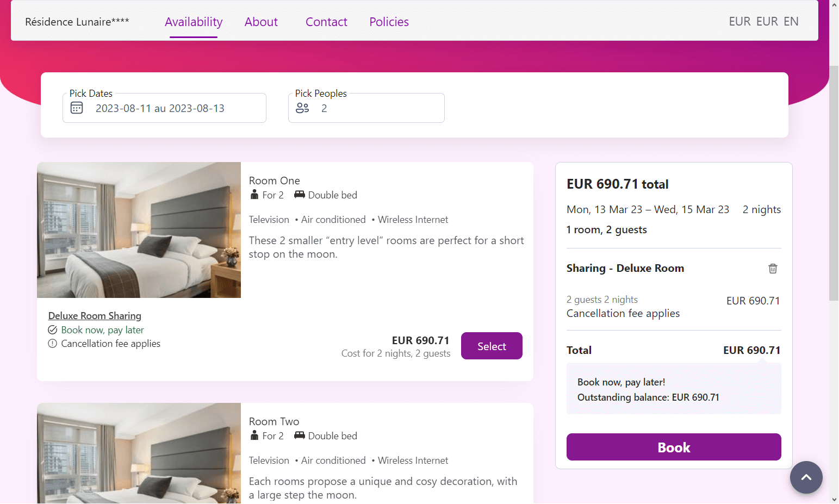The height and width of the screenshot is (504, 839).
Task: Click the info icon beside Cancellation fee applies
Action: tap(52, 343)
